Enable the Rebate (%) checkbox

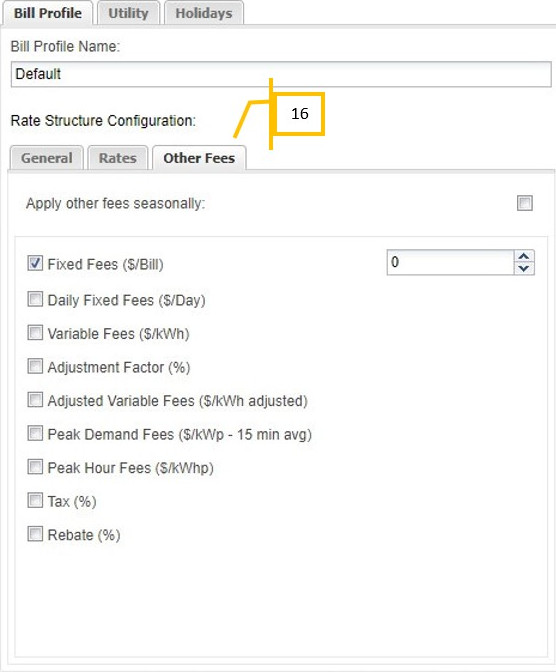coord(35,534)
